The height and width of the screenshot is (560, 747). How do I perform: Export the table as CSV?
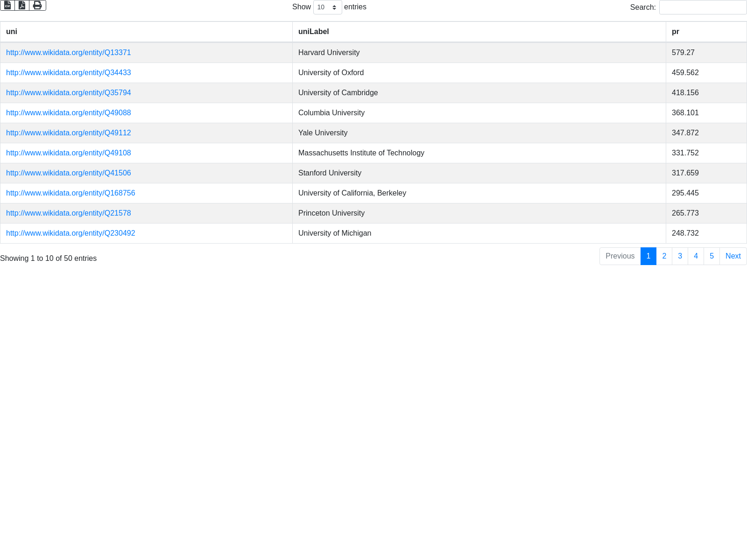click(x=7, y=5)
